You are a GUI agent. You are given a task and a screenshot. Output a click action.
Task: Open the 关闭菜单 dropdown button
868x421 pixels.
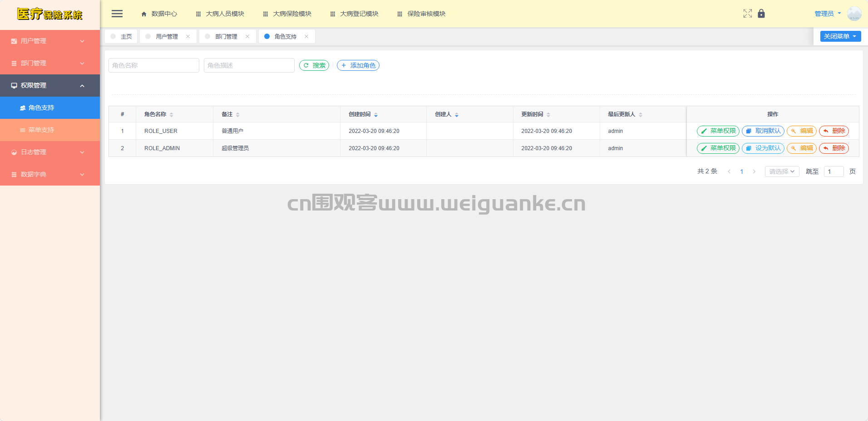click(840, 36)
